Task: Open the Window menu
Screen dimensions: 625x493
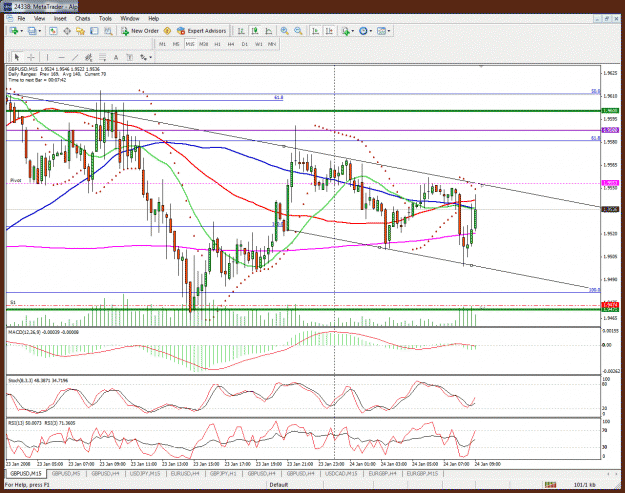Action: tap(130, 18)
